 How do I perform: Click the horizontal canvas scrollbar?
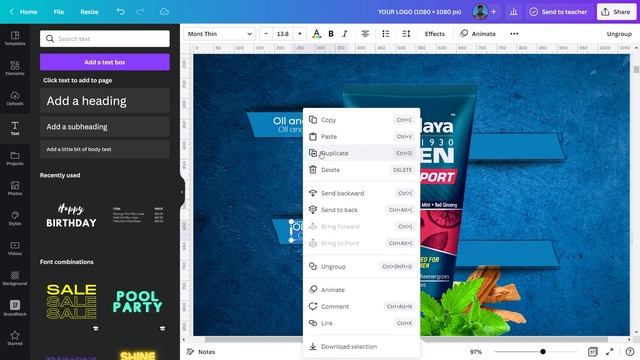(406, 340)
